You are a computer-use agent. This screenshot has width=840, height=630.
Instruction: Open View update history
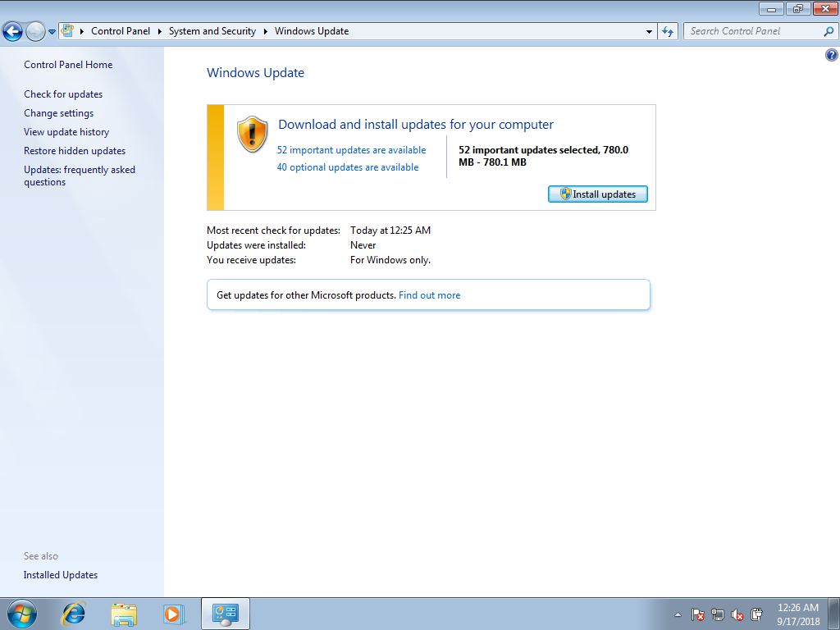[x=66, y=132]
